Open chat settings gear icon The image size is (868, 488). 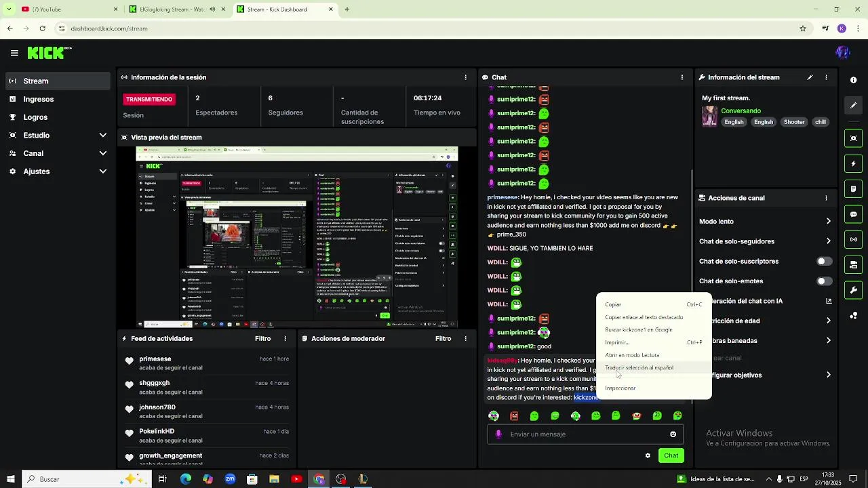point(648,455)
